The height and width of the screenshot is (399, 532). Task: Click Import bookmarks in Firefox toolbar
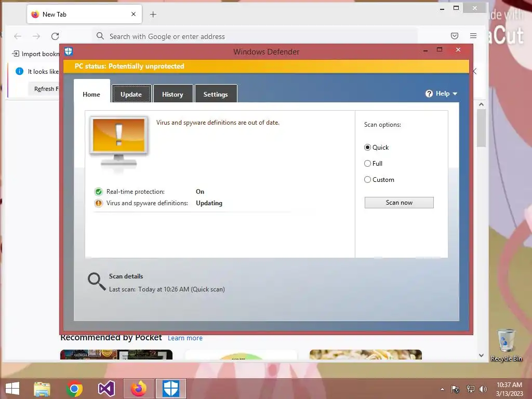pyautogui.click(x=36, y=54)
